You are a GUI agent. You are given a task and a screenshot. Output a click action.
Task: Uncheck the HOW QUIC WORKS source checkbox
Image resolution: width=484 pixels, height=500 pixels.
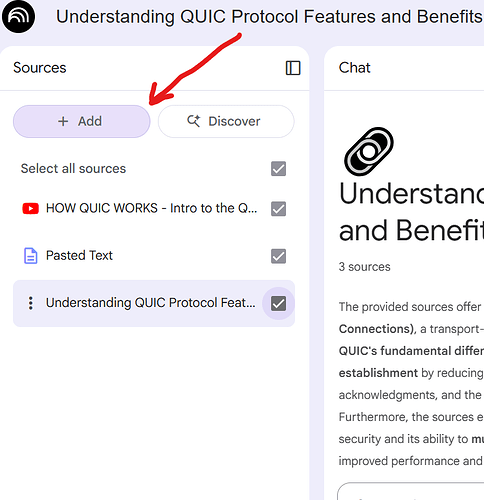tap(278, 209)
